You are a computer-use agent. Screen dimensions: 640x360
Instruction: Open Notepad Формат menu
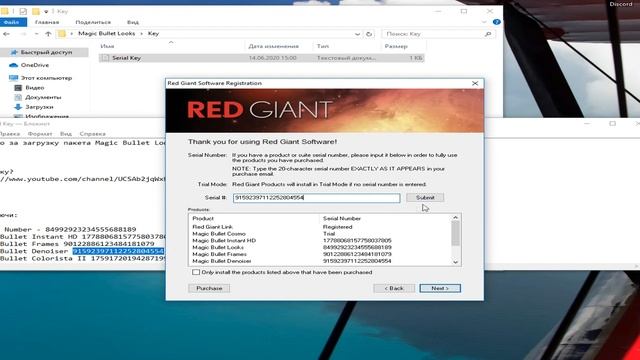[x=40, y=134]
